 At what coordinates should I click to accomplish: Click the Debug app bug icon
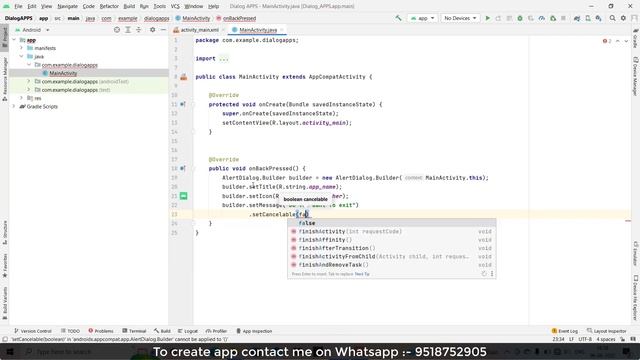coord(520,18)
